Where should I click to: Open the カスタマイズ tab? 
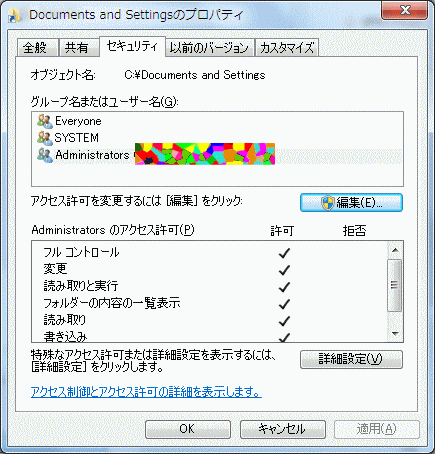click(x=287, y=48)
